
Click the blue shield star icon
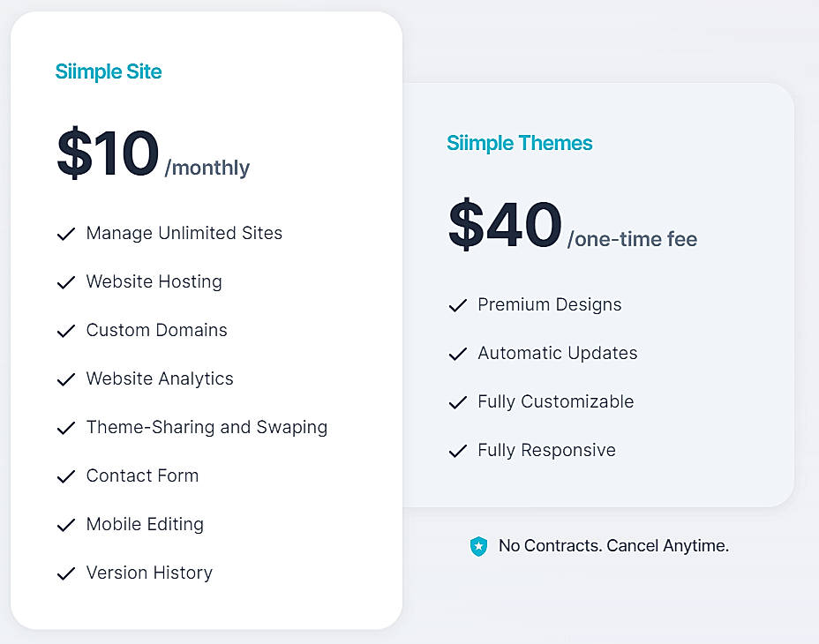coord(478,546)
